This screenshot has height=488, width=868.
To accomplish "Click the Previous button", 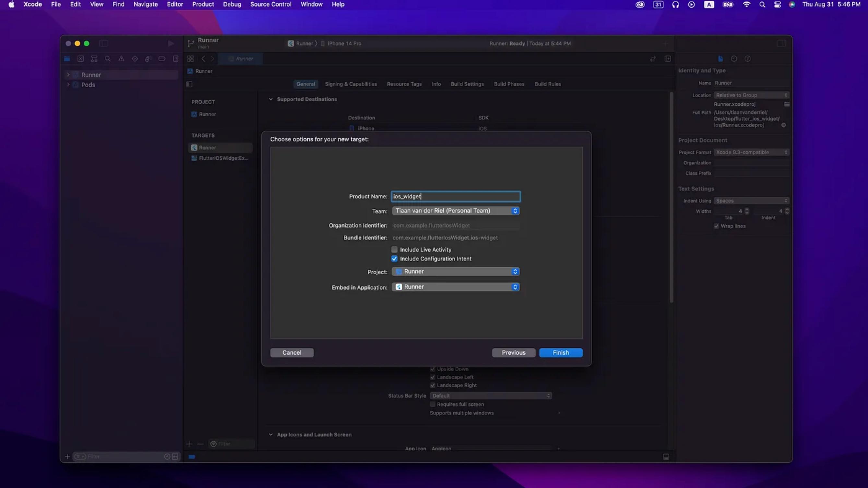I will 514,352.
